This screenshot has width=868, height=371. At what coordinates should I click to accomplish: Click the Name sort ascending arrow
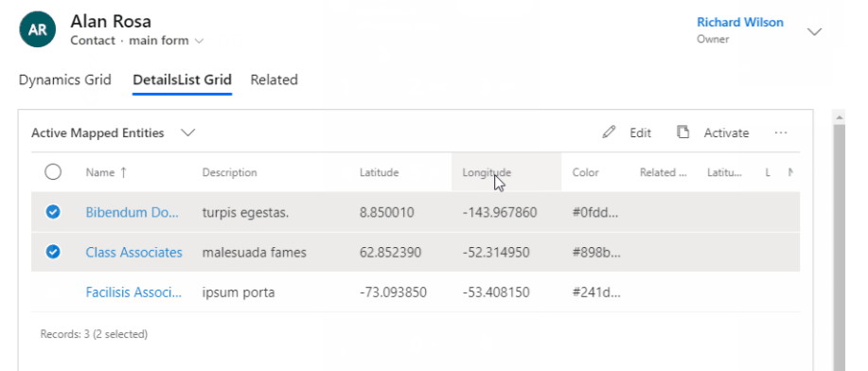pyautogui.click(x=123, y=172)
